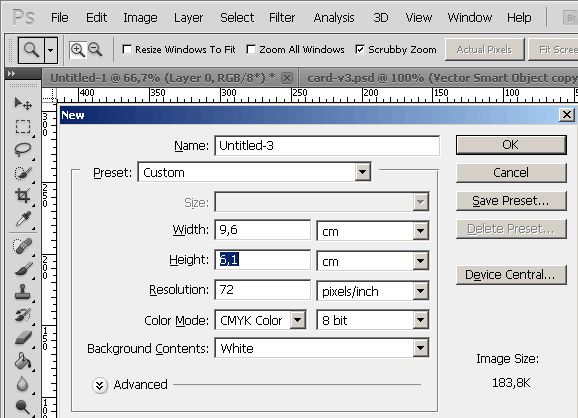Select the Crop tool
The height and width of the screenshot is (418, 578).
tap(23, 196)
